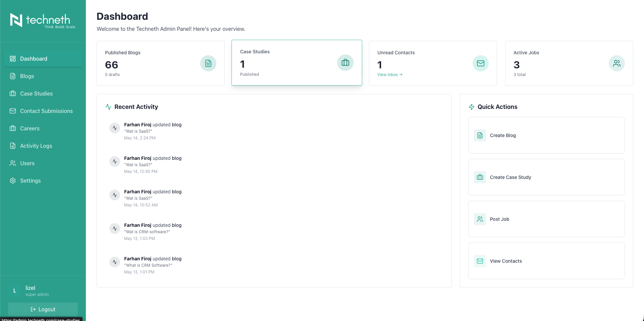Click the Case Studies briefcase icon on the card
The width and height of the screenshot is (644, 321).
coord(345,63)
